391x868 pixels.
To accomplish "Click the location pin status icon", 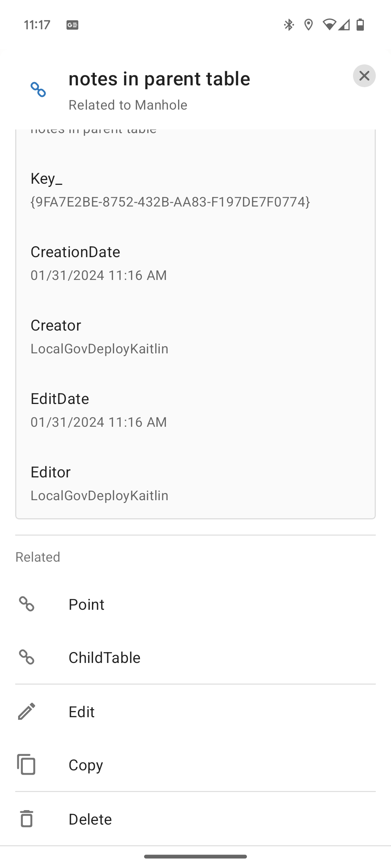I will (x=308, y=25).
